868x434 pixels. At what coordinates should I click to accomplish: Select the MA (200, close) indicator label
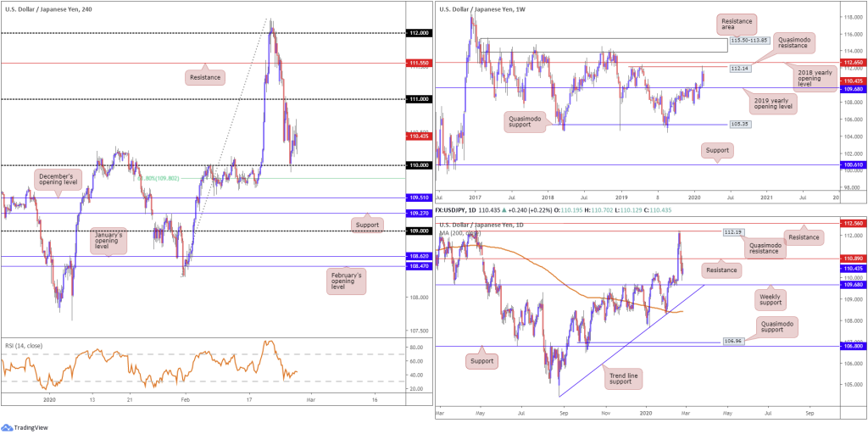(x=459, y=234)
